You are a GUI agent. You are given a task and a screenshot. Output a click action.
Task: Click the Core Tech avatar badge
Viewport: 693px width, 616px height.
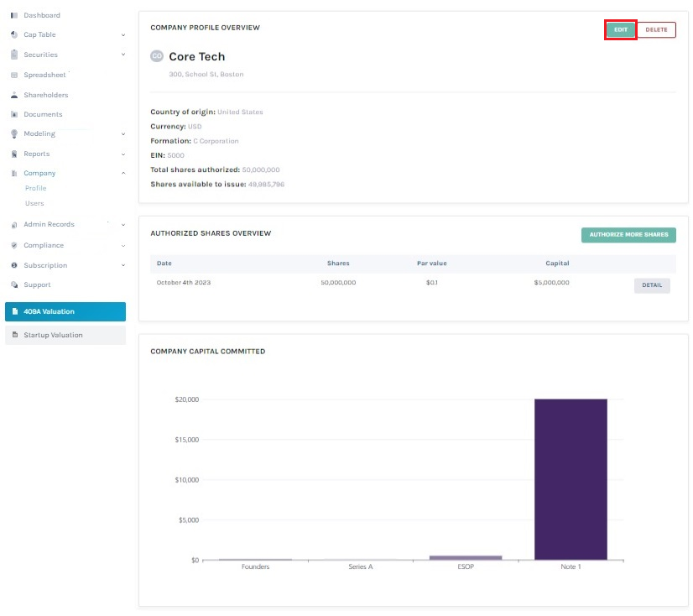157,56
